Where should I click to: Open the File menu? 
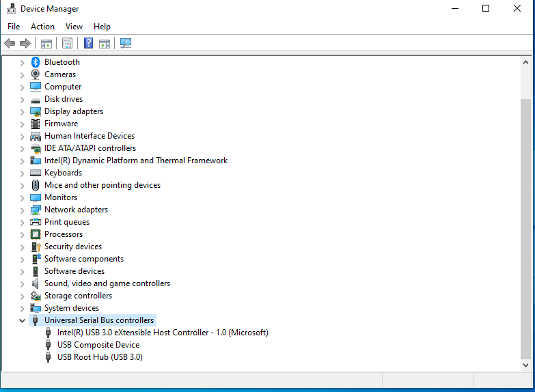tap(14, 27)
